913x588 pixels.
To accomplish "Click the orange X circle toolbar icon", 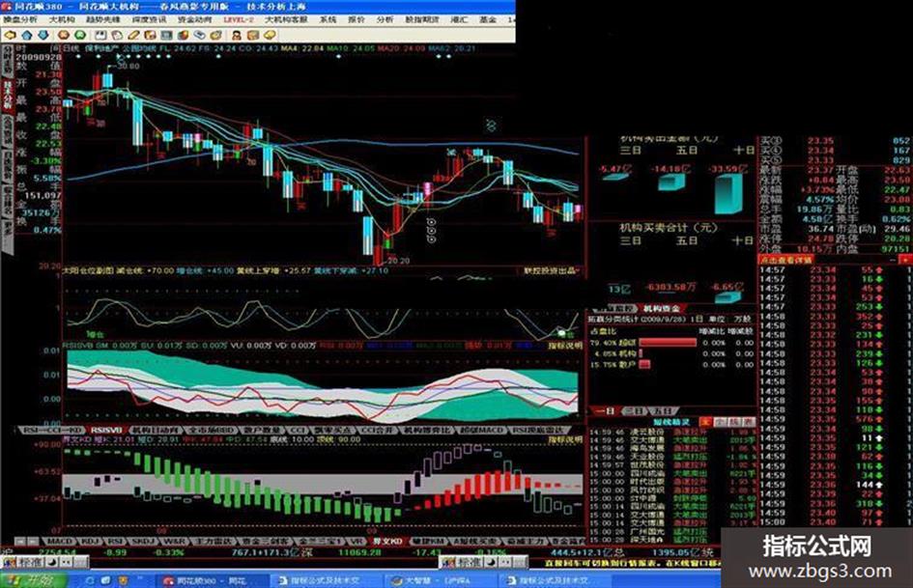I will point(64,36).
